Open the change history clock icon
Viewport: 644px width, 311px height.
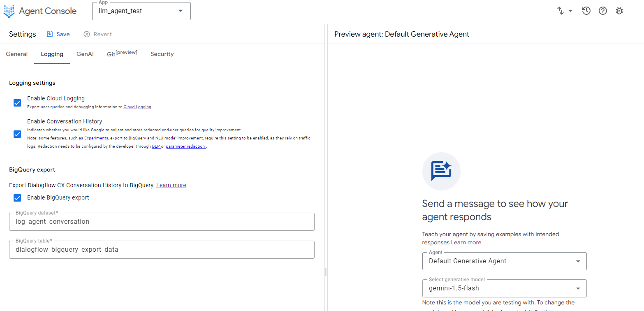[x=586, y=11]
